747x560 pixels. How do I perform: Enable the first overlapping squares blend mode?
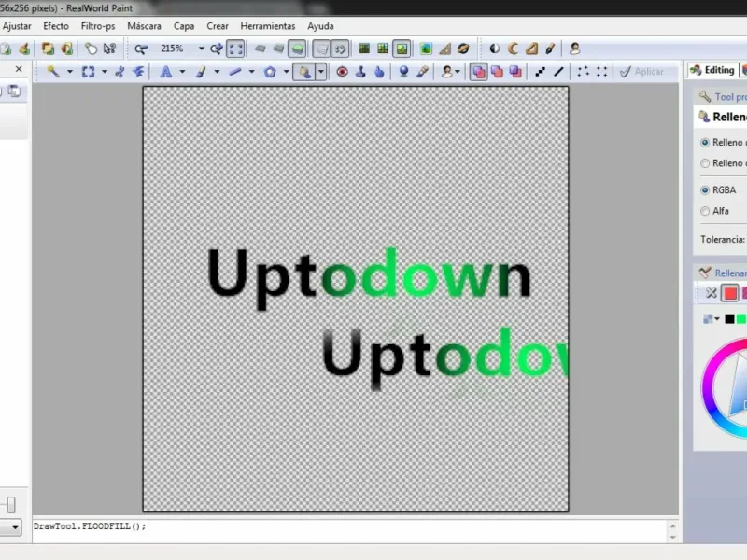coord(479,72)
